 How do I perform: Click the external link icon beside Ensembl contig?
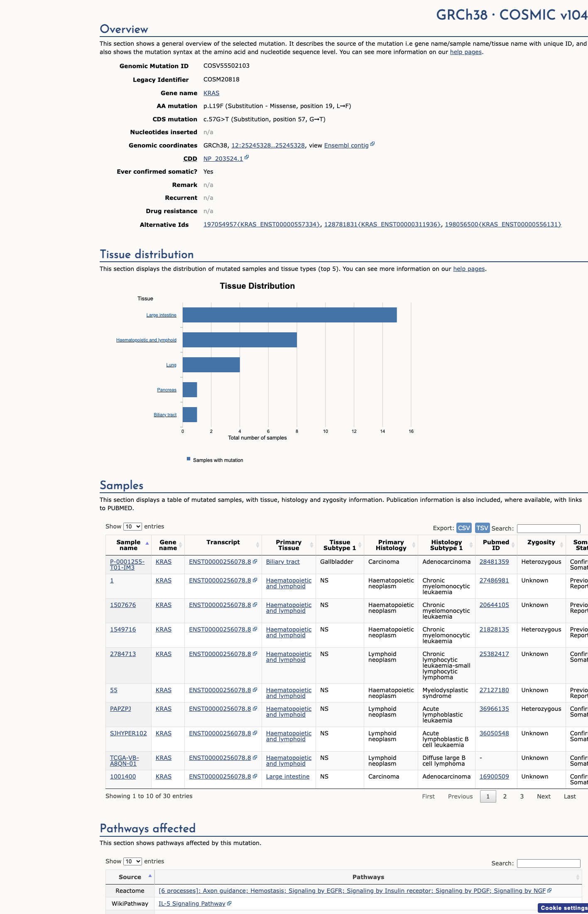[372, 144]
